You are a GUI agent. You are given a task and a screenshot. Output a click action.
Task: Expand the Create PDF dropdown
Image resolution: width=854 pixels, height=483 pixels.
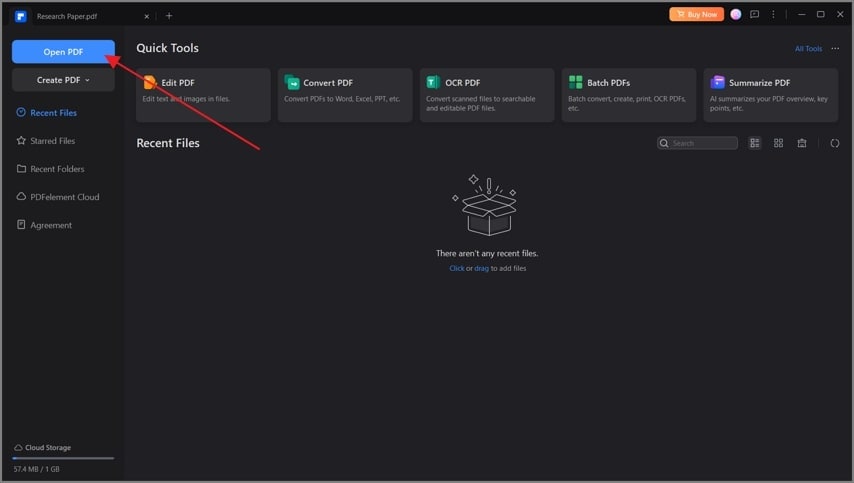63,80
